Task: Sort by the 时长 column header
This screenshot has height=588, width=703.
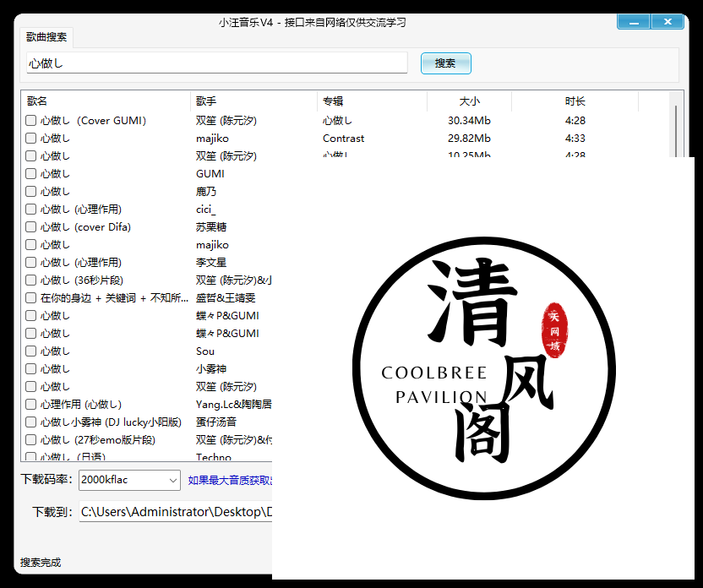Action: [575, 101]
